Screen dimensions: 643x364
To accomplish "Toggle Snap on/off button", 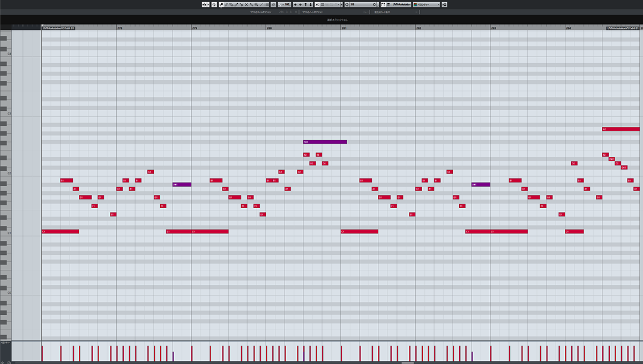I will click(x=317, y=4).
